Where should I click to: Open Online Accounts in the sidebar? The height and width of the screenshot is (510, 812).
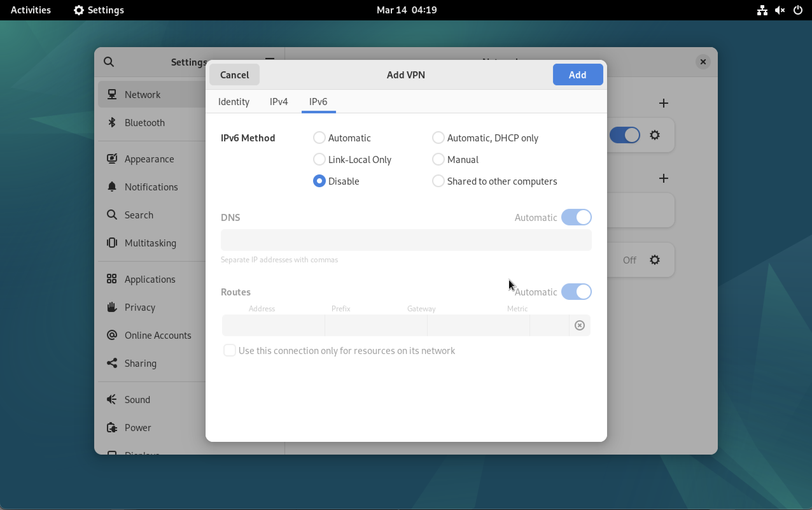coord(152,335)
